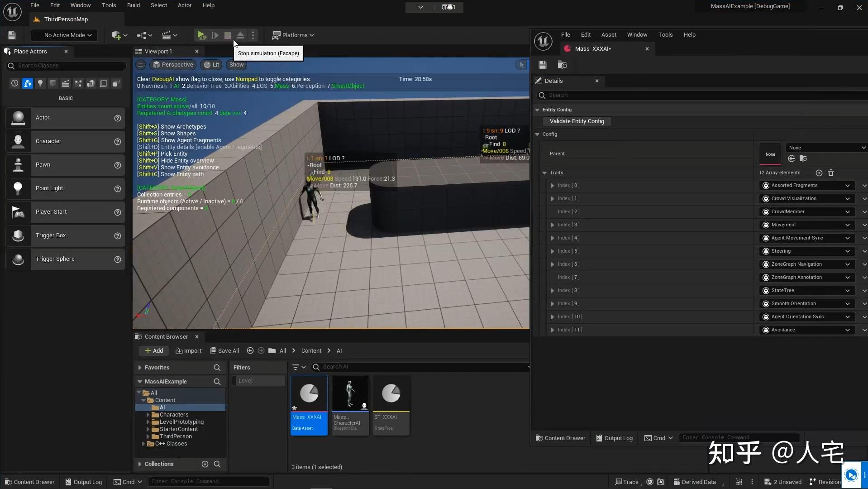Open the Platforms dropdown
The image size is (868, 489).
pos(293,35)
